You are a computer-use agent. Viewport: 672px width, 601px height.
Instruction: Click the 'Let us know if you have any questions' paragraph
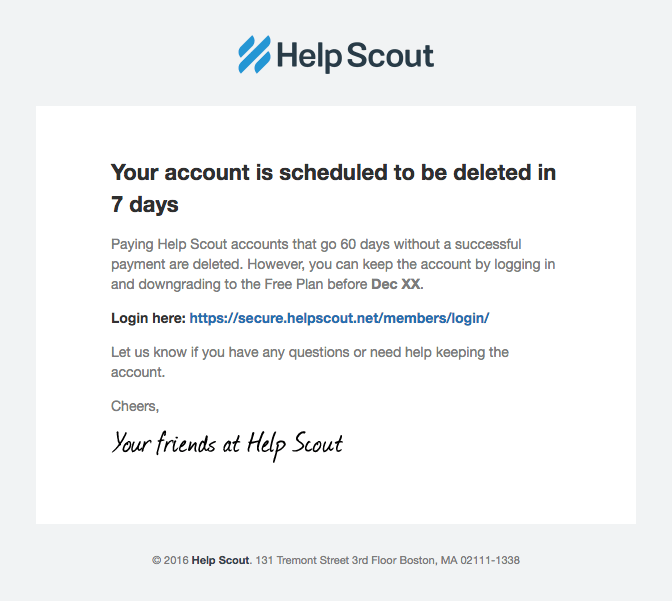coord(310,362)
